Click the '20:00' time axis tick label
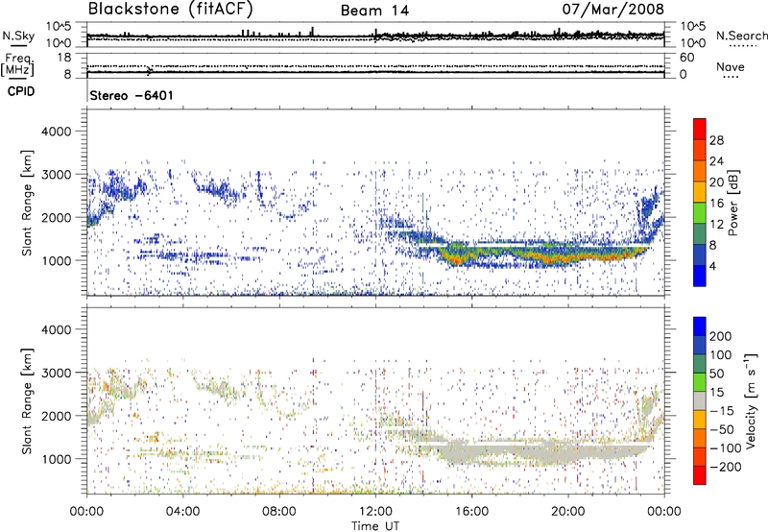Screen dimensions: 768x532 pos(568,512)
